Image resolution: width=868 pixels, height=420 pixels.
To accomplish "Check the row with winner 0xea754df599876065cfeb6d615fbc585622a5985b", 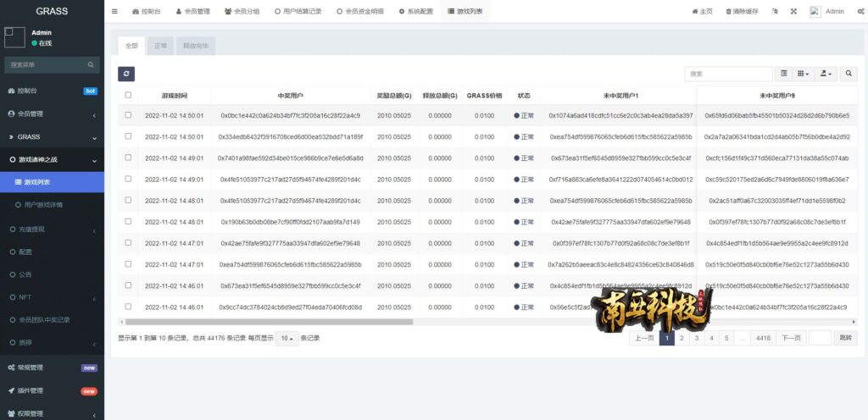I will (129, 264).
